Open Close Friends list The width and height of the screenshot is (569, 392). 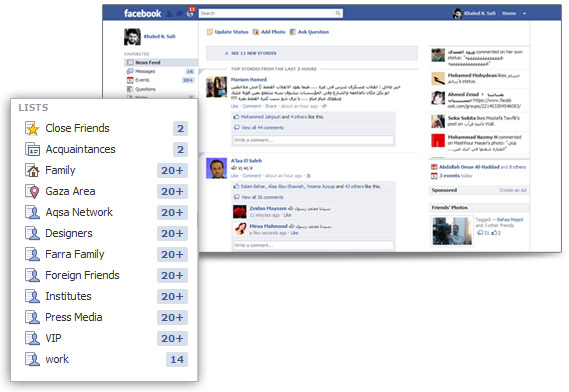77,128
